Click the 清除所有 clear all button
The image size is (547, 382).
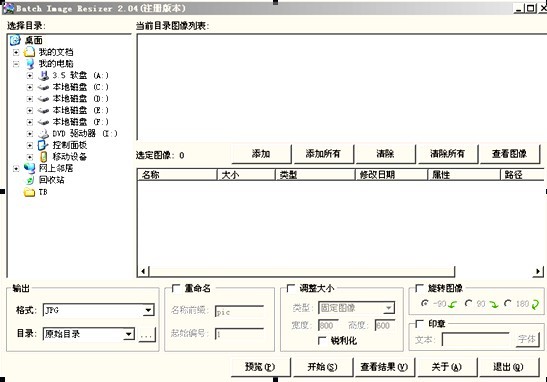point(447,154)
